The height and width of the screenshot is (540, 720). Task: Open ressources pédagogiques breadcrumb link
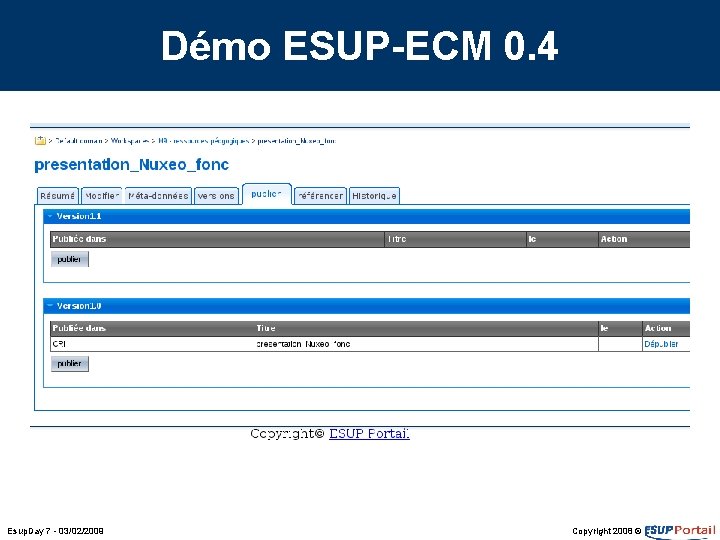click(203, 141)
